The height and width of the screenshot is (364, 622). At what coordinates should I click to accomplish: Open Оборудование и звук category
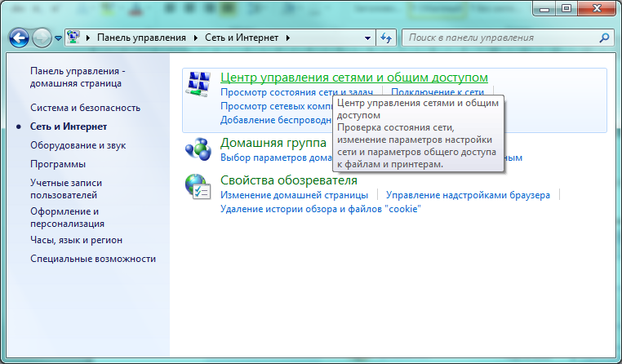pos(78,145)
